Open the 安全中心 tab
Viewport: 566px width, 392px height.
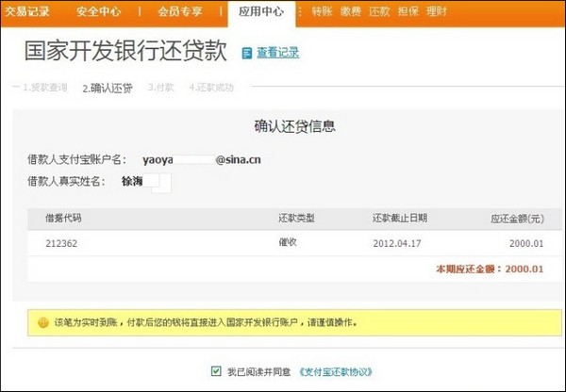tap(98, 11)
